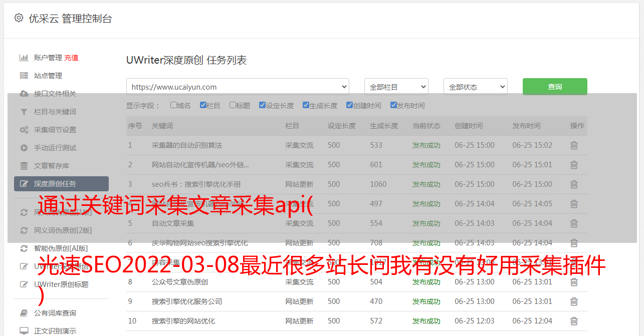644x336 pixels.
Task: Click keyword 庆华购物网站seo搜索引擎优化
Action: [x=200, y=243]
